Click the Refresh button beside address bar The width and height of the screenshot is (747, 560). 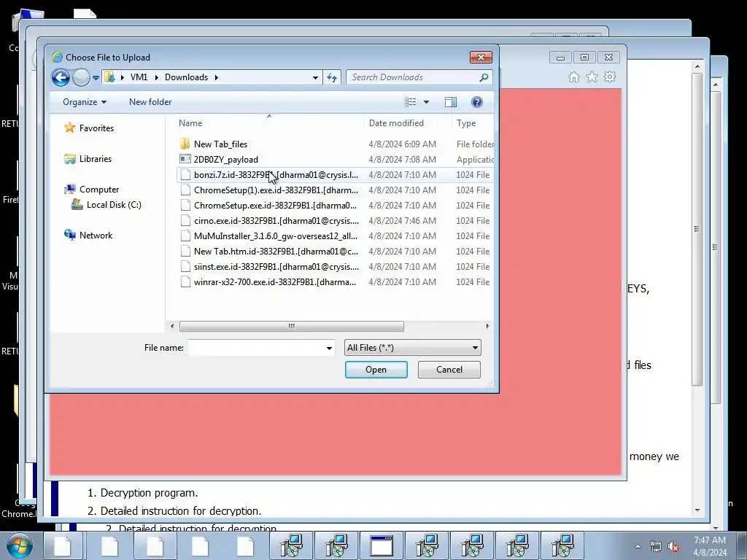tap(332, 77)
